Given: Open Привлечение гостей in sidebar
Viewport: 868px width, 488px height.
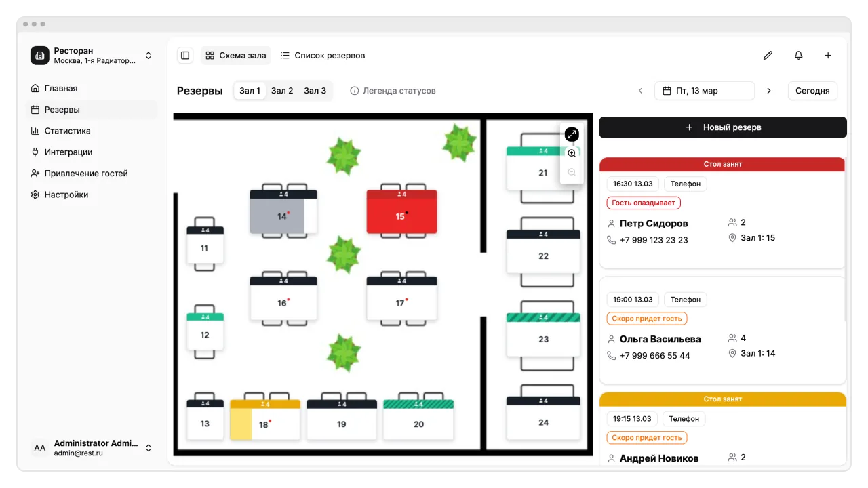Looking at the screenshot, I should (x=92, y=174).
